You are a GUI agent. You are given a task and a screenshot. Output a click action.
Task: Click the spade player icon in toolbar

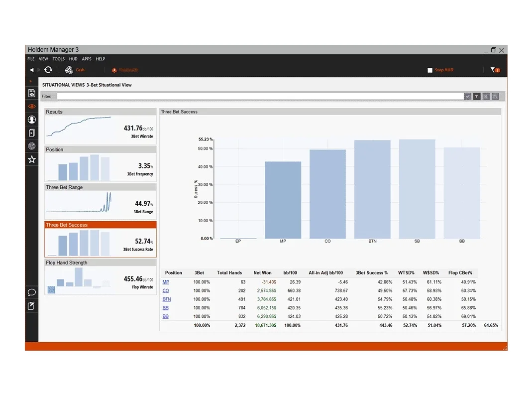[114, 70]
